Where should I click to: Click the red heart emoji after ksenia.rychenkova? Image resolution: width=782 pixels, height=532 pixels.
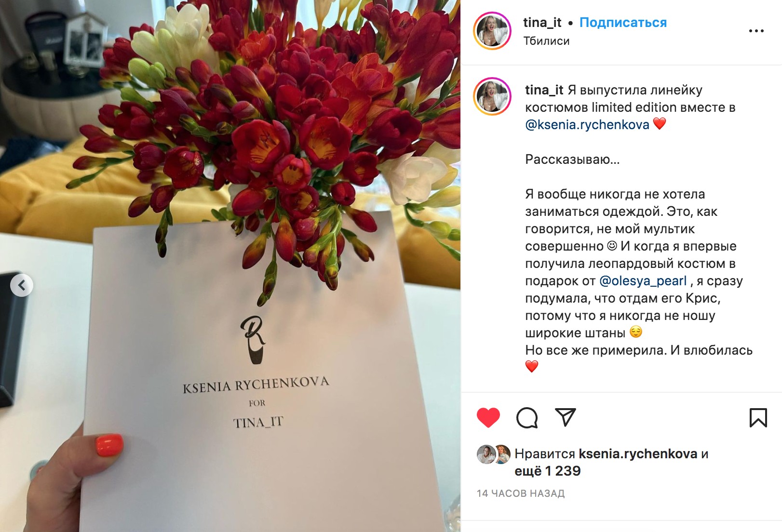pos(660,124)
